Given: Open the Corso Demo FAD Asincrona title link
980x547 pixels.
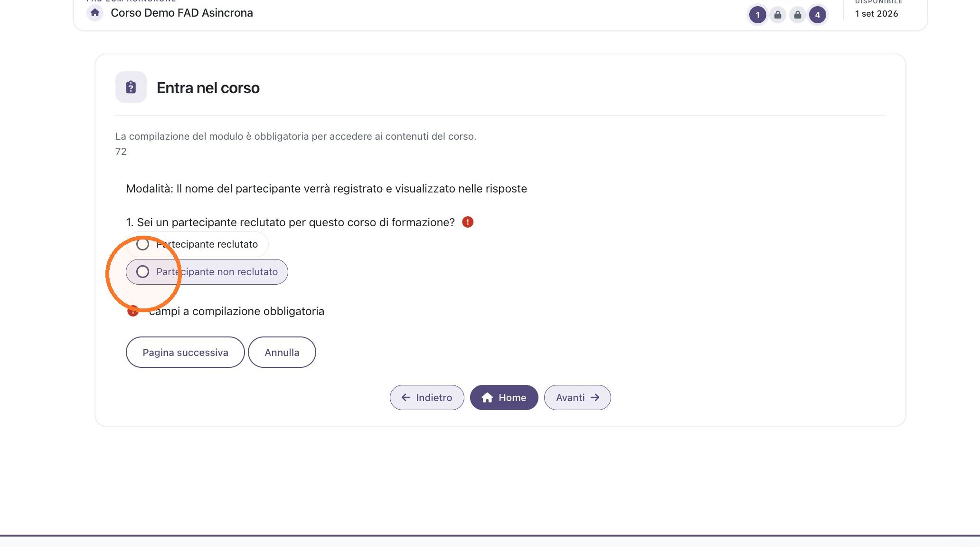Looking at the screenshot, I should pyautogui.click(x=182, y=13).
